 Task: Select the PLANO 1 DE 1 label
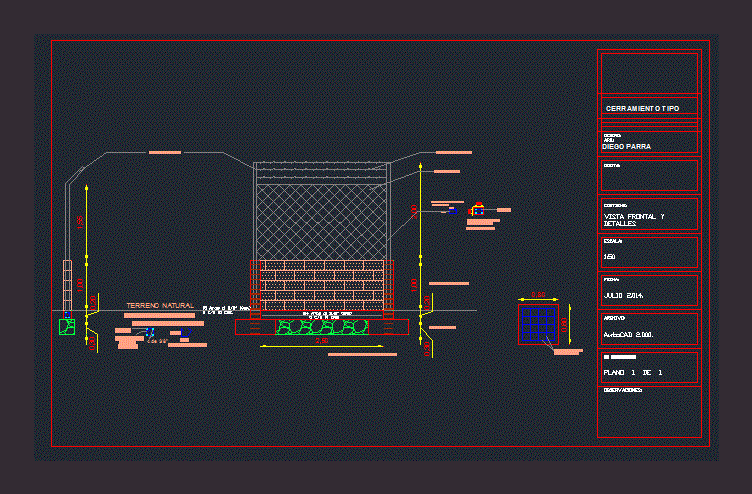pyautogui.click(x=633, y=372)
